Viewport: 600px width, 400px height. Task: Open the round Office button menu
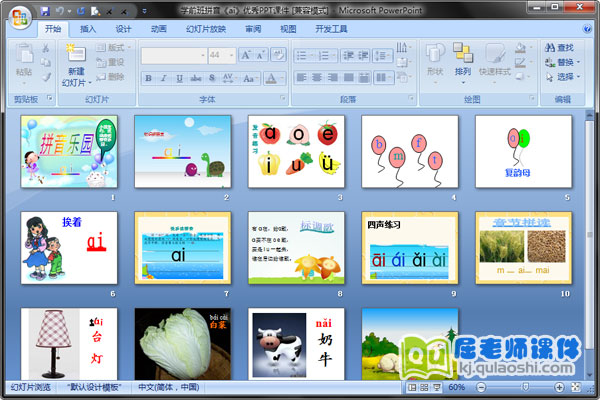pyautogui.click(x=20, y=17)
